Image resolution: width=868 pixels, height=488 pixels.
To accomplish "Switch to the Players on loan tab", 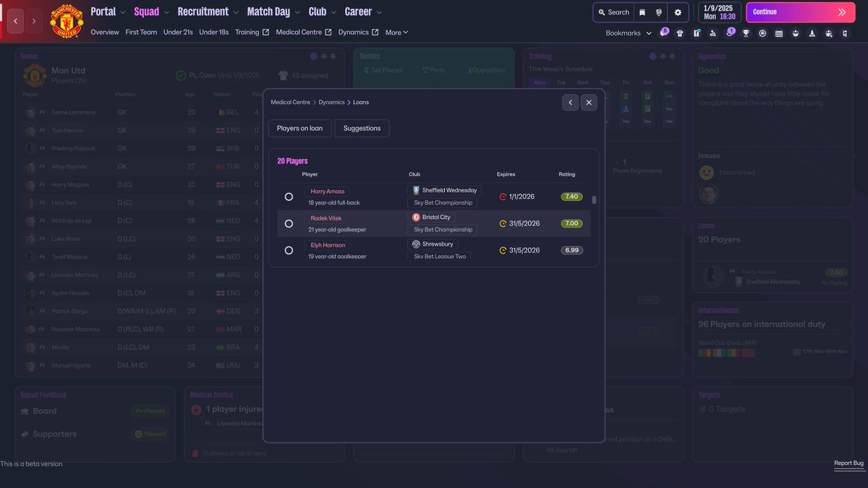I will click(x=299, y=128).
